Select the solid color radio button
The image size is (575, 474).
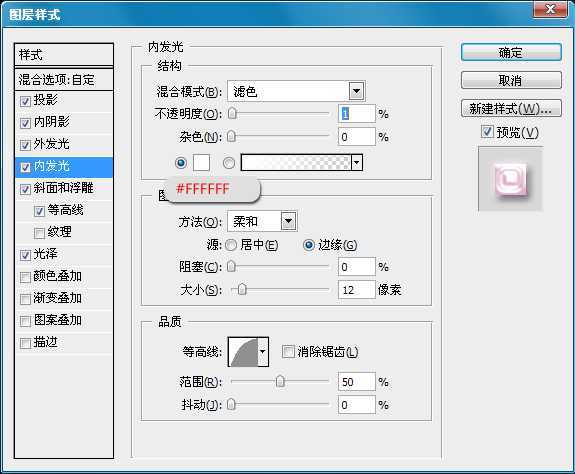pyautogui.click(x=181, y=163)
